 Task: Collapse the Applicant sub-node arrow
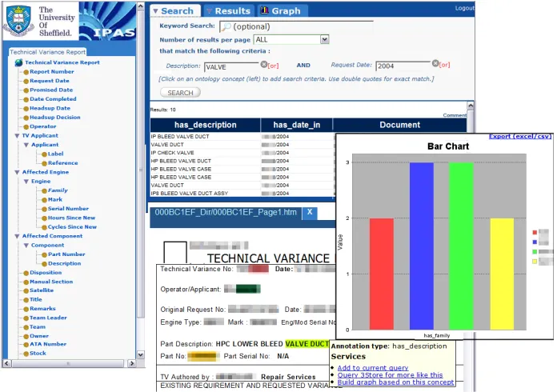[x=26, y=145]
